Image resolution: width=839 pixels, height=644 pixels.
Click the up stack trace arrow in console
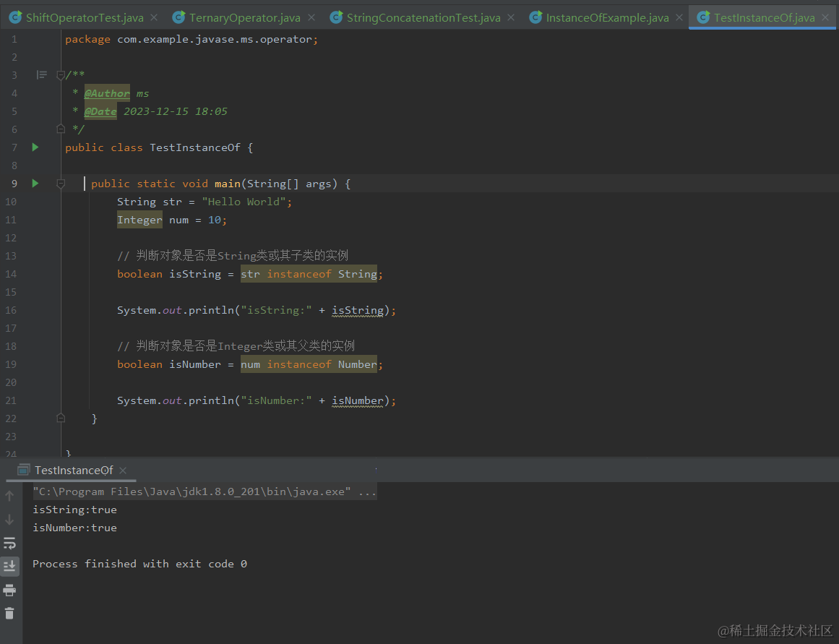9,496
